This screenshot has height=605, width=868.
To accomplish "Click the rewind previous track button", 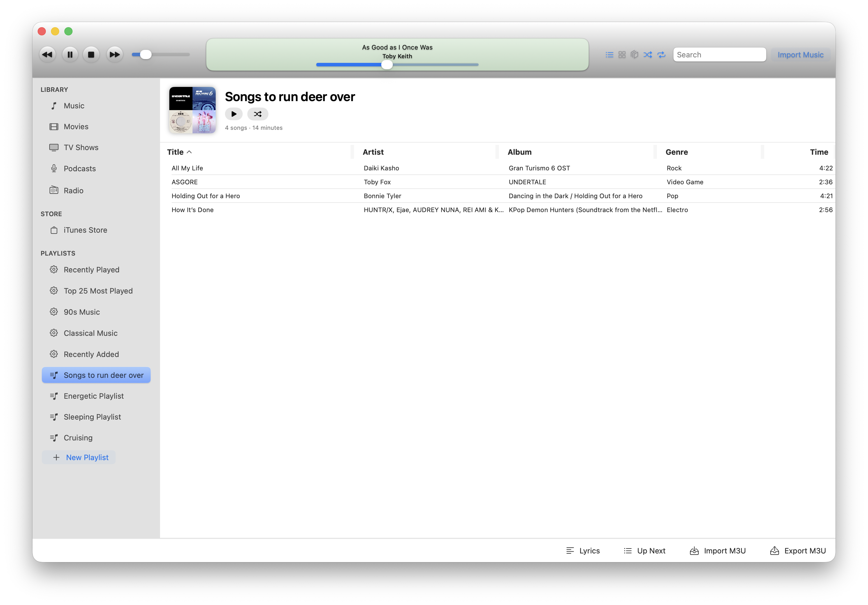I will tap(48, 54).
